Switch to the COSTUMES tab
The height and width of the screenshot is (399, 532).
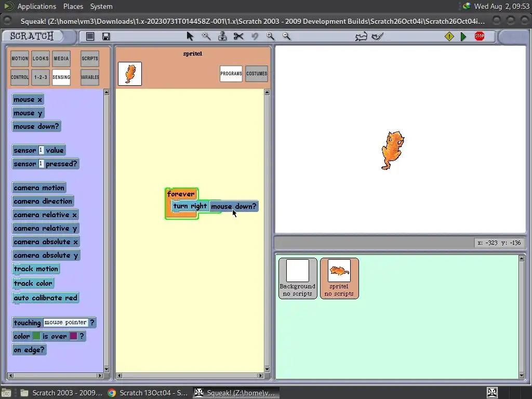click(x=257, y=74)
